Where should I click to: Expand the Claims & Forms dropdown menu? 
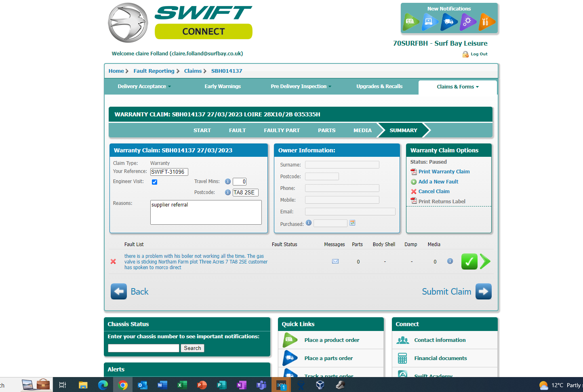click(x=458, y=87)
